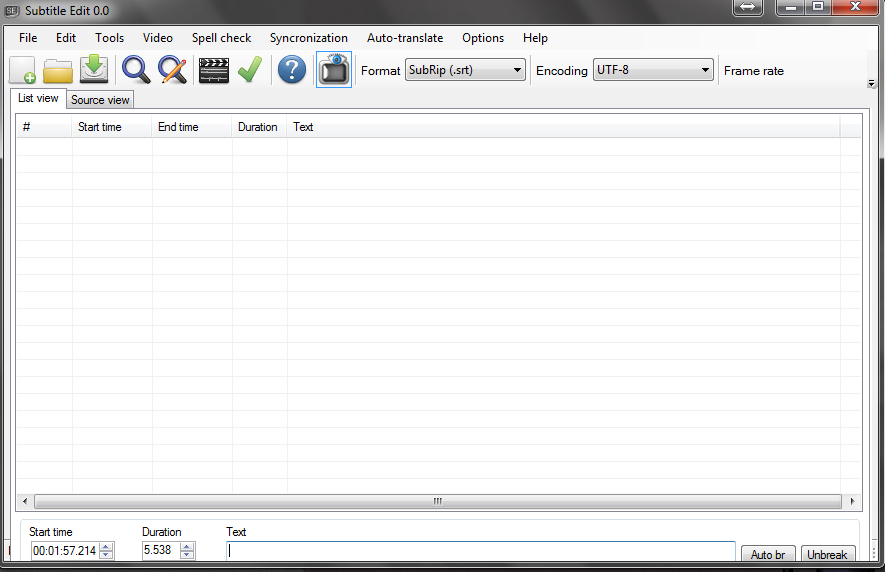Click the New subtitle file icon
Image resolution: width=885 pixels, height=572 pixels.
23,70
